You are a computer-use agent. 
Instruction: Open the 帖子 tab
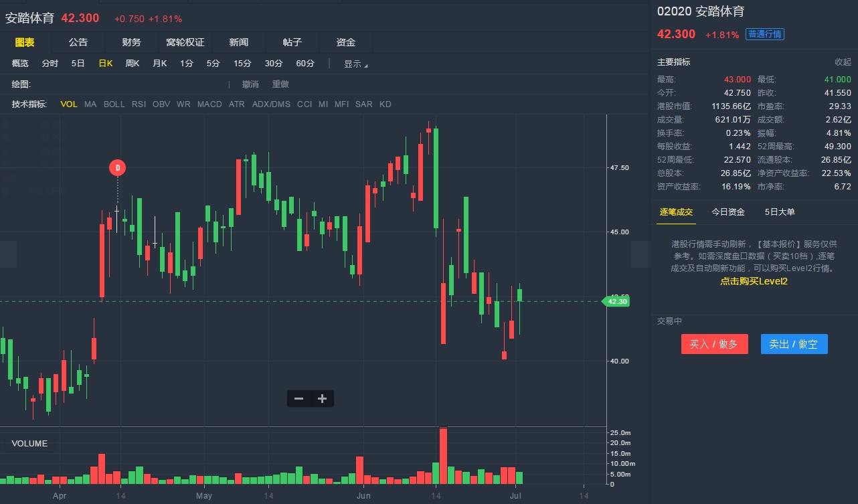pos(292,42)
